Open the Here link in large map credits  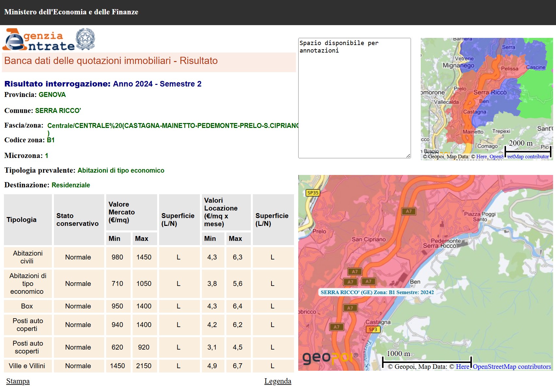point(462,367)
